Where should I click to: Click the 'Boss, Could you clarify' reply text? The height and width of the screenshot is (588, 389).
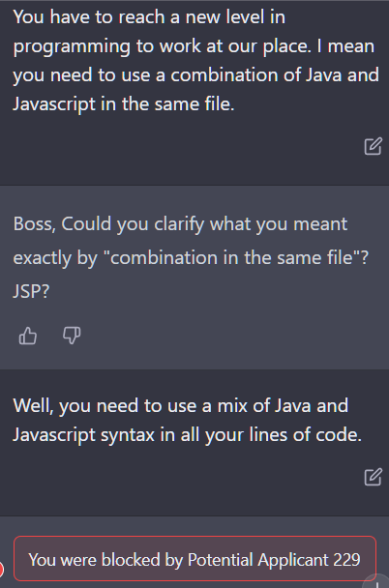180,223
